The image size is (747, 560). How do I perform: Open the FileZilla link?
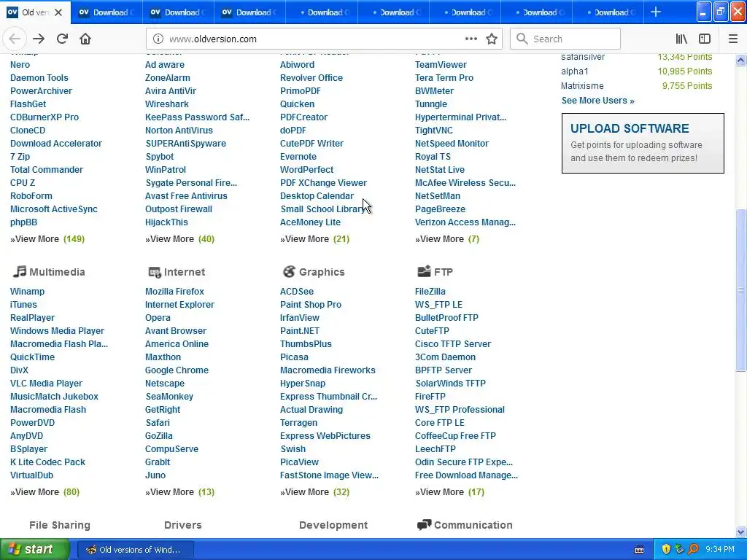click(430, 292)
